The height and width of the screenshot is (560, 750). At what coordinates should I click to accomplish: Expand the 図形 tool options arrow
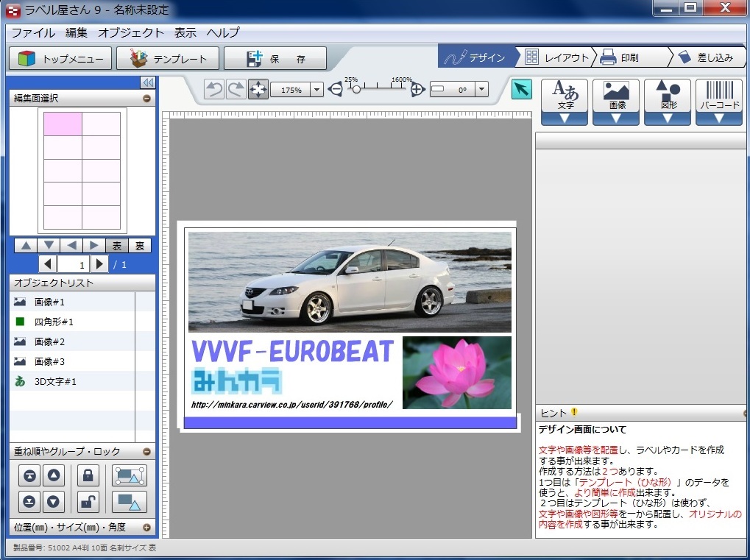point(668,118)
